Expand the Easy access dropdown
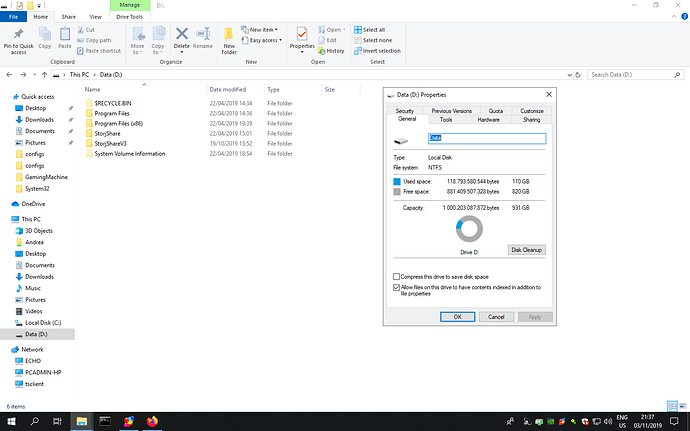 [264, 40]
